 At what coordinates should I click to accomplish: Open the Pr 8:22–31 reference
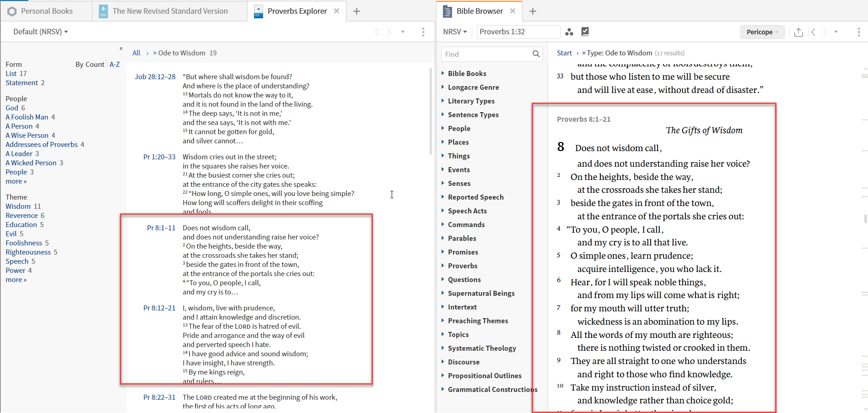pos(159,397)
